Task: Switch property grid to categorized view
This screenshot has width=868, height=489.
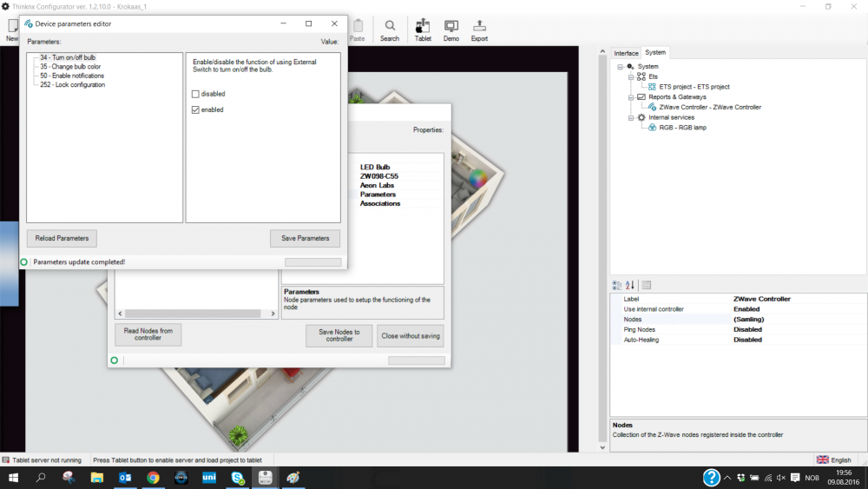Action: click(x=617, y=285)
